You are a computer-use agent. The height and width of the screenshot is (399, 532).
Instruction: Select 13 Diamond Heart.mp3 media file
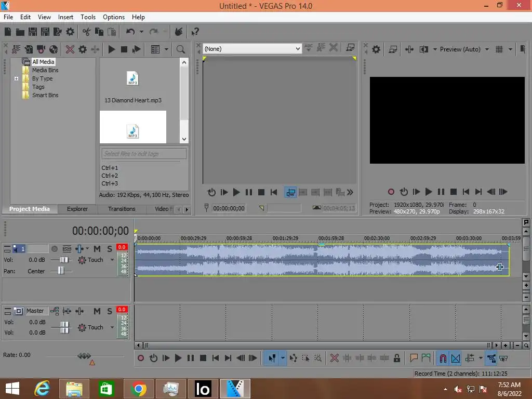[132, 85]
